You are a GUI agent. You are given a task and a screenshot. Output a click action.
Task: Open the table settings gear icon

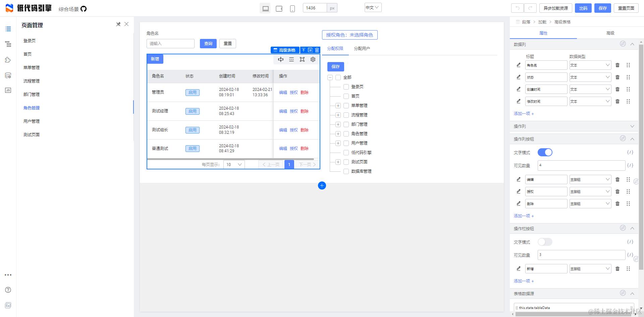pyautogui.click(x=313, y=59)
